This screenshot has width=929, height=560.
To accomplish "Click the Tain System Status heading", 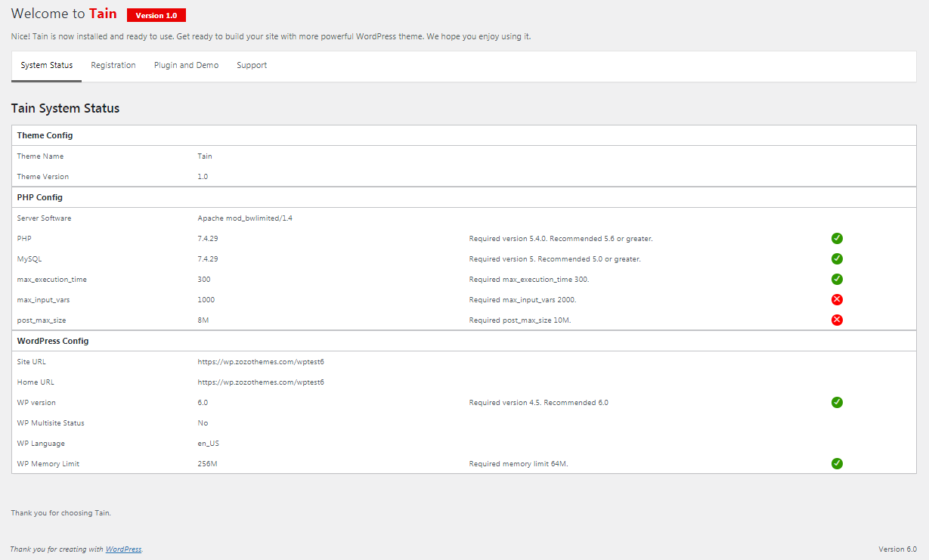I will 65,108.
